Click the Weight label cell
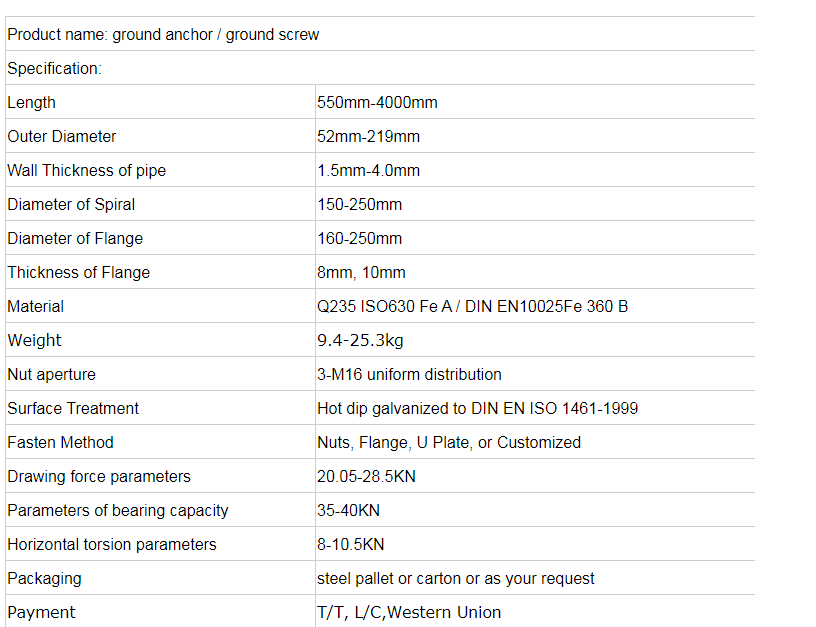This screenshot has width=816, height=627. pyautogui.click(x=35, y=341)
